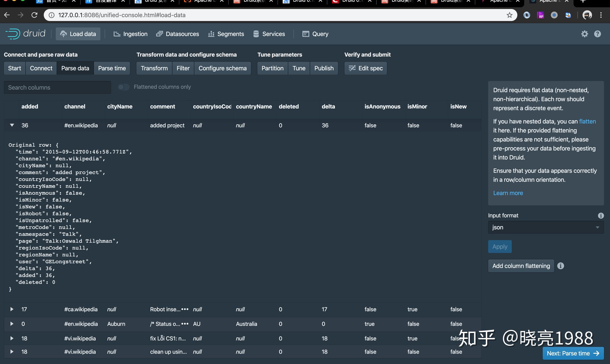Open Edit spec view

point(365,68)
